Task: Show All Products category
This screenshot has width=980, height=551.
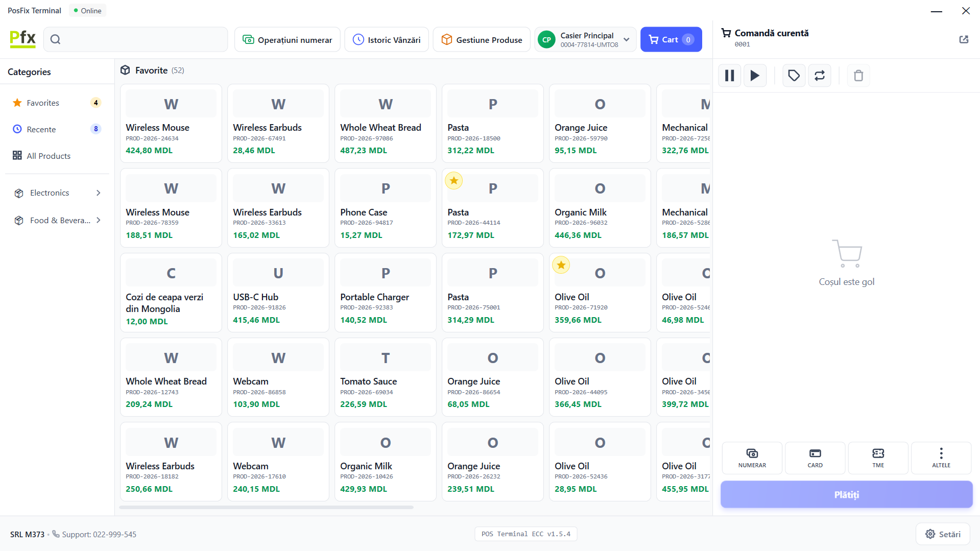Action: (49, 156)
